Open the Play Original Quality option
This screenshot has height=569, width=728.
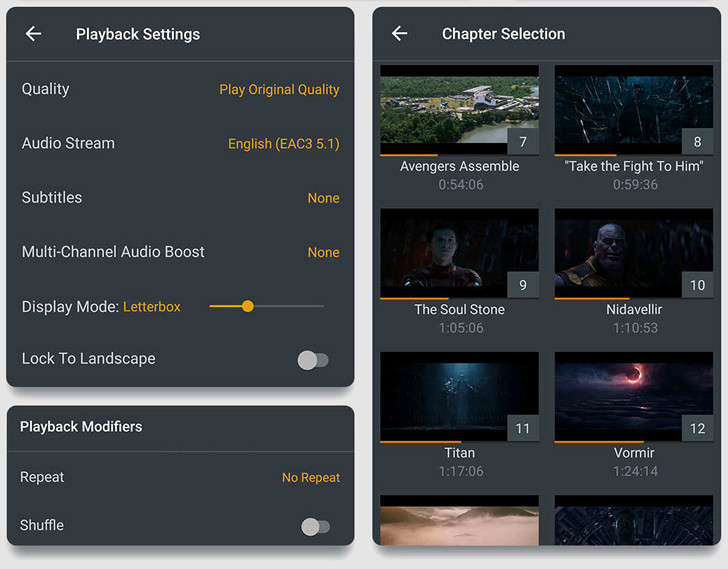coord(279,90)
